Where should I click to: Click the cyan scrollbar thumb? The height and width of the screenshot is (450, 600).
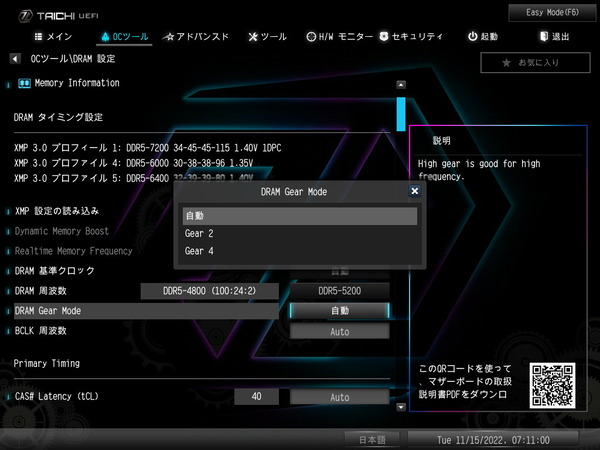point(401,114)
